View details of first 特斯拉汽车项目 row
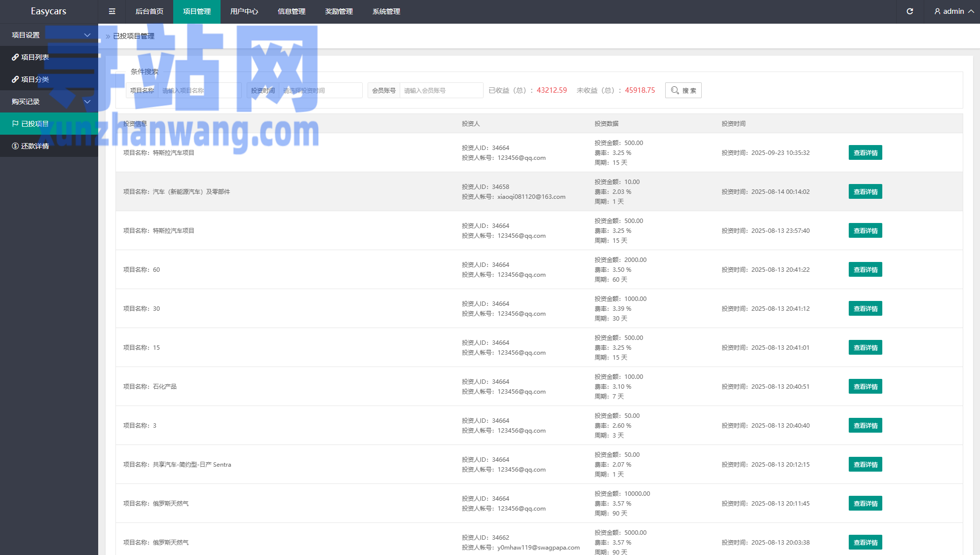980x555 pixels. click(x=865, y=153)
